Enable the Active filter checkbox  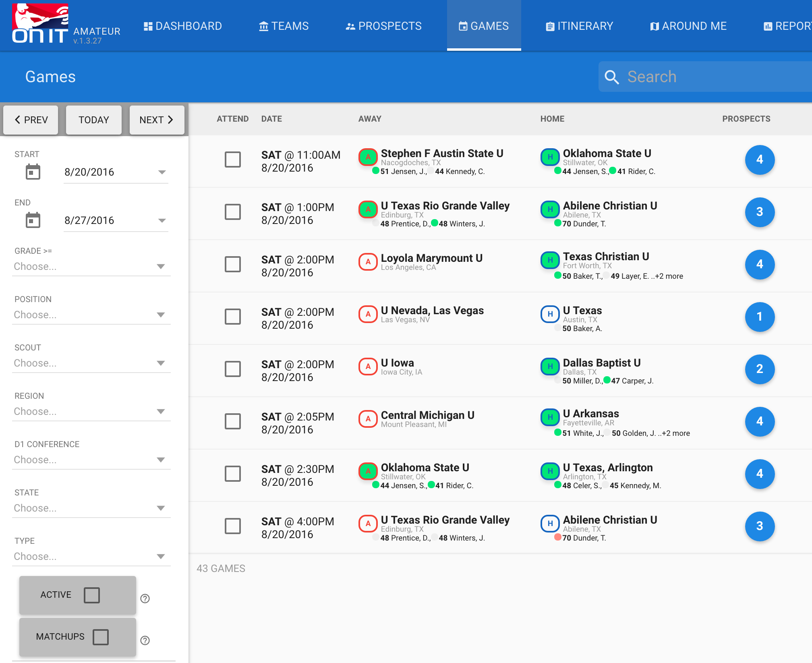point(92,595)
